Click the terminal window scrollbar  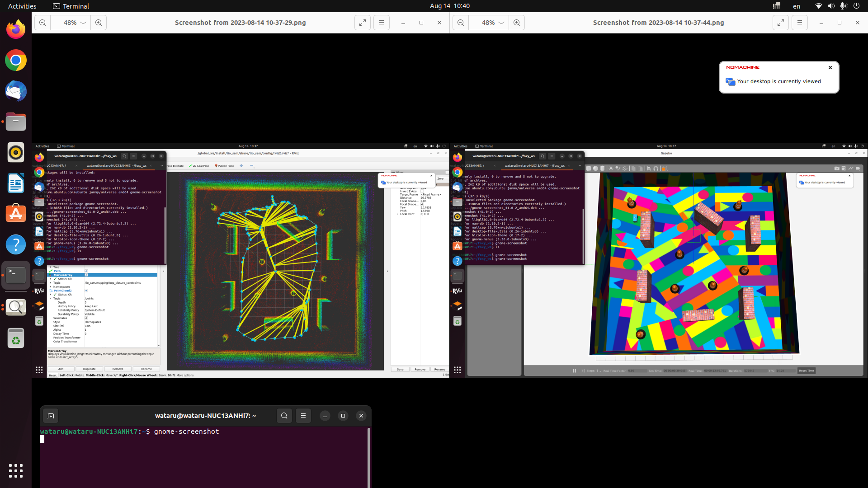[369, 457]
